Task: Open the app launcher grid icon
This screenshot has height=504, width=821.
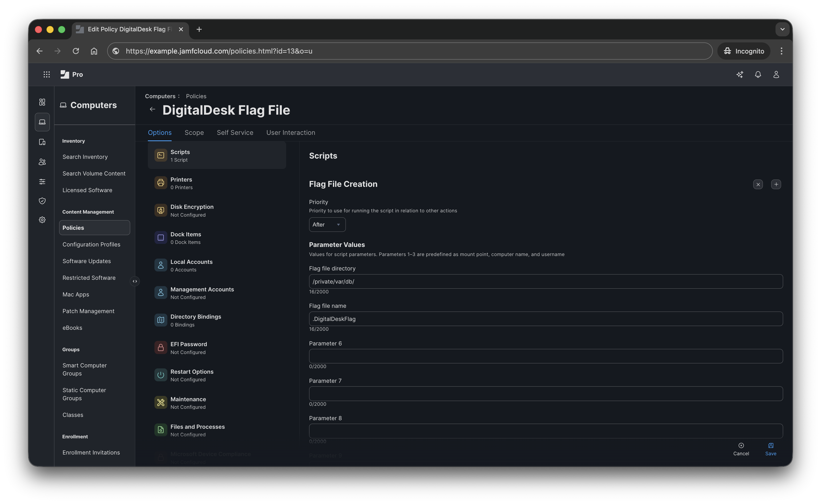Action: point(47,74)
